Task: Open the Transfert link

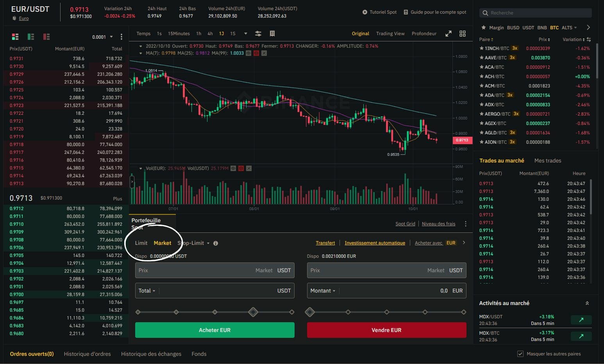Action: point(325,243)
